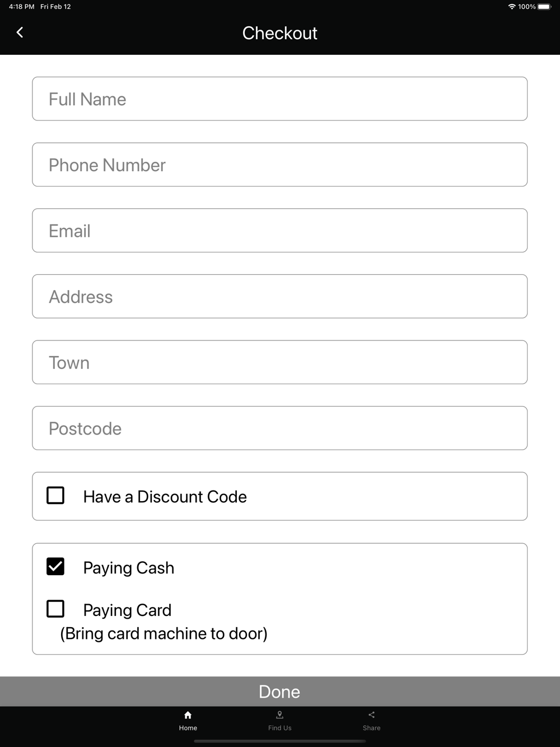Tap the Bring card machine to door text

[164, 634]
